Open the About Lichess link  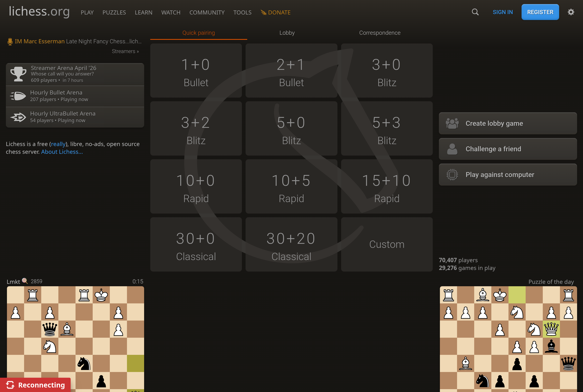tap(62, 151)
